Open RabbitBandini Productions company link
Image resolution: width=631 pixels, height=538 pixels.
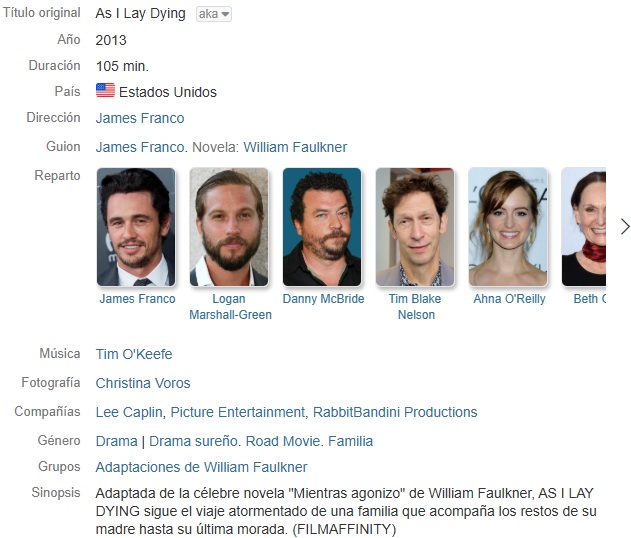click(395, 412)
